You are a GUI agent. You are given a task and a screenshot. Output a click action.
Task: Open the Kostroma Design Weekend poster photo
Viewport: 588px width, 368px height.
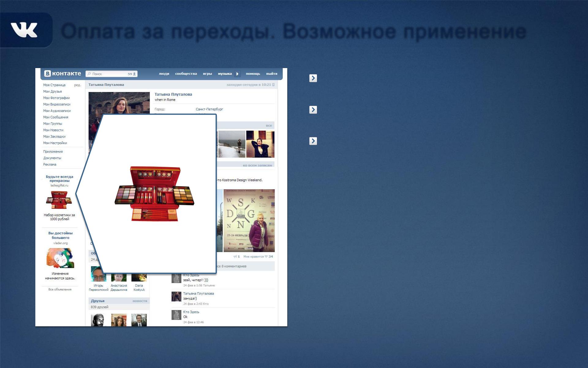click(249, 220)
